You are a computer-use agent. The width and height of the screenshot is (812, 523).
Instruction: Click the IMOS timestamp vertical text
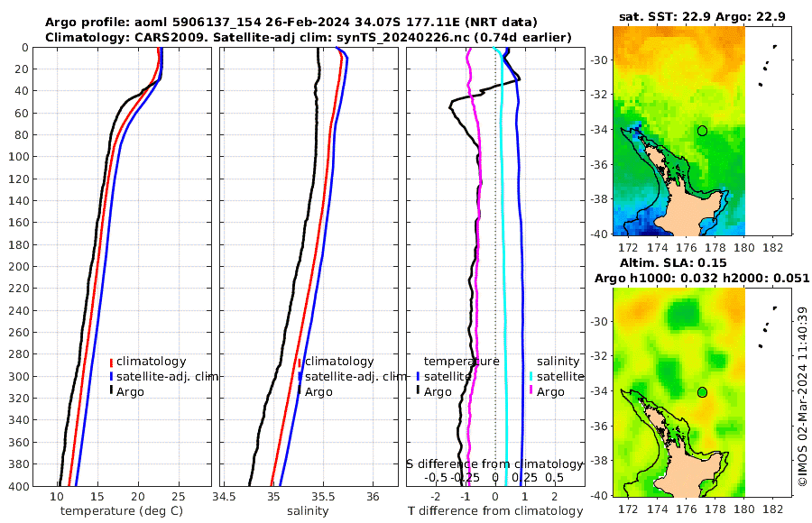[x=803, y=396]
